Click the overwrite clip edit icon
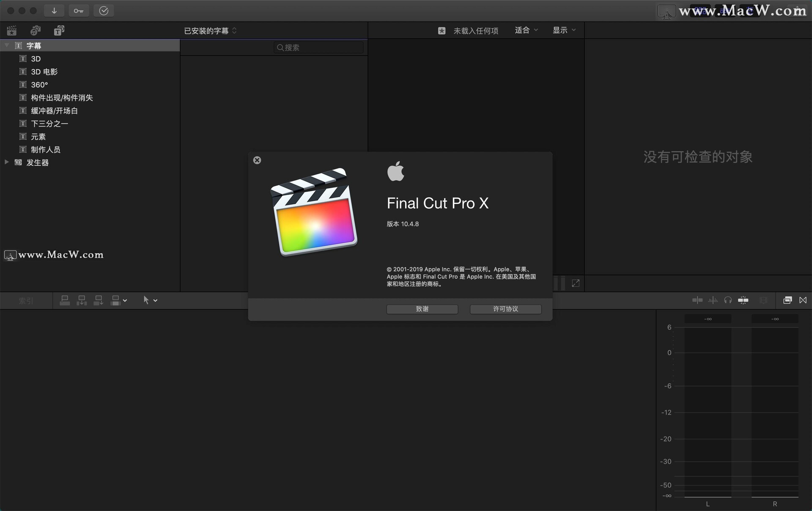Viewport: 812px width, 511px height. pos(115,300)
